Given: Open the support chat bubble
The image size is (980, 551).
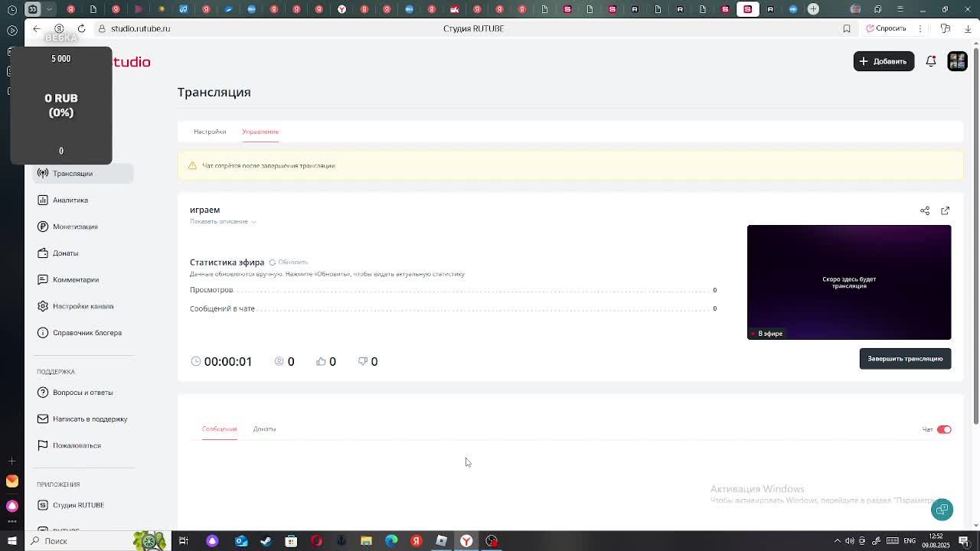Looking at the screenshot, I should [x=942, y=510].
